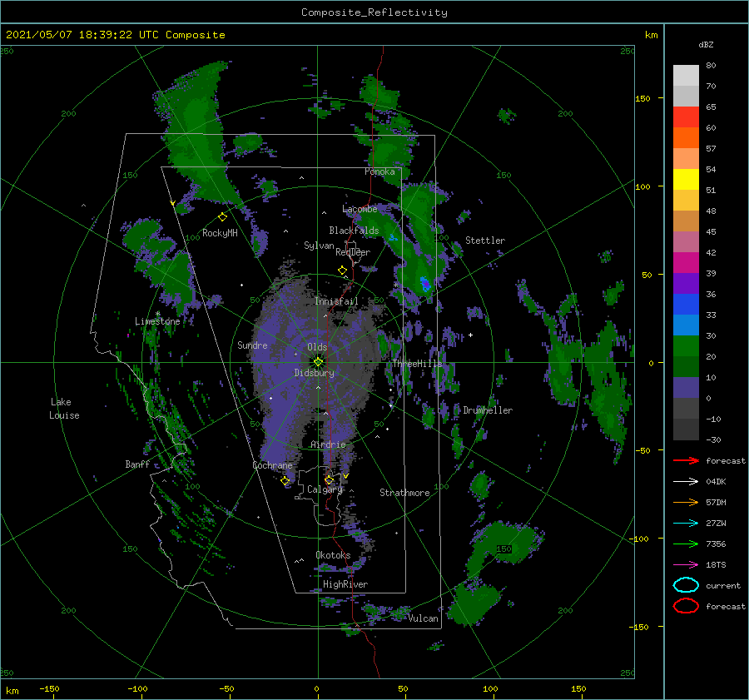Click the Innisfail city label

click(x=336, y=301)
